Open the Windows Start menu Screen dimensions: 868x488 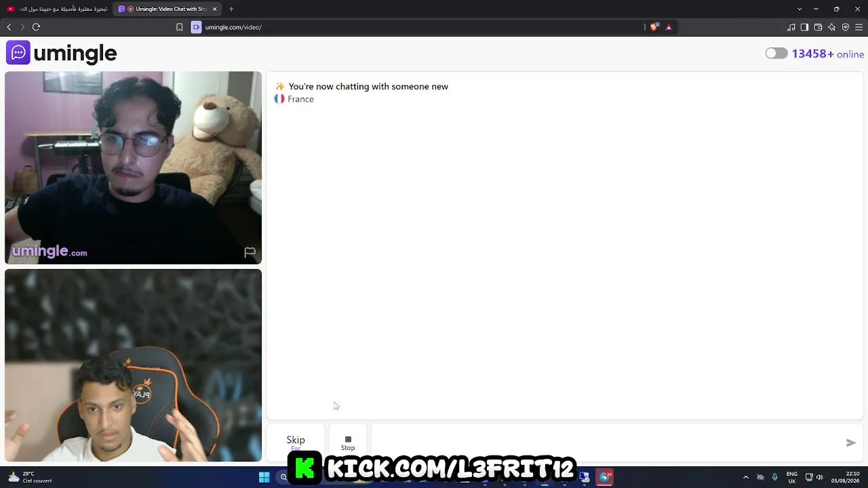click(x=264, y=477)
